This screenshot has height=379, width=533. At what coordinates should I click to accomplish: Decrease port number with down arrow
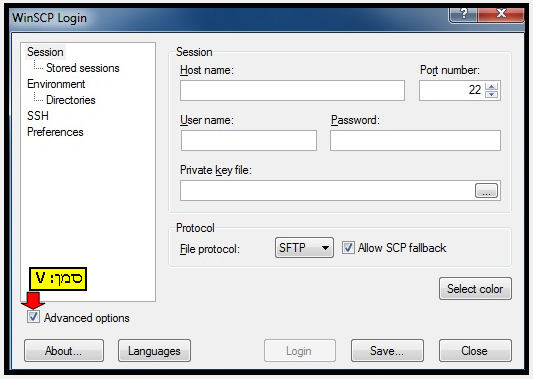(x=492, y=94)
